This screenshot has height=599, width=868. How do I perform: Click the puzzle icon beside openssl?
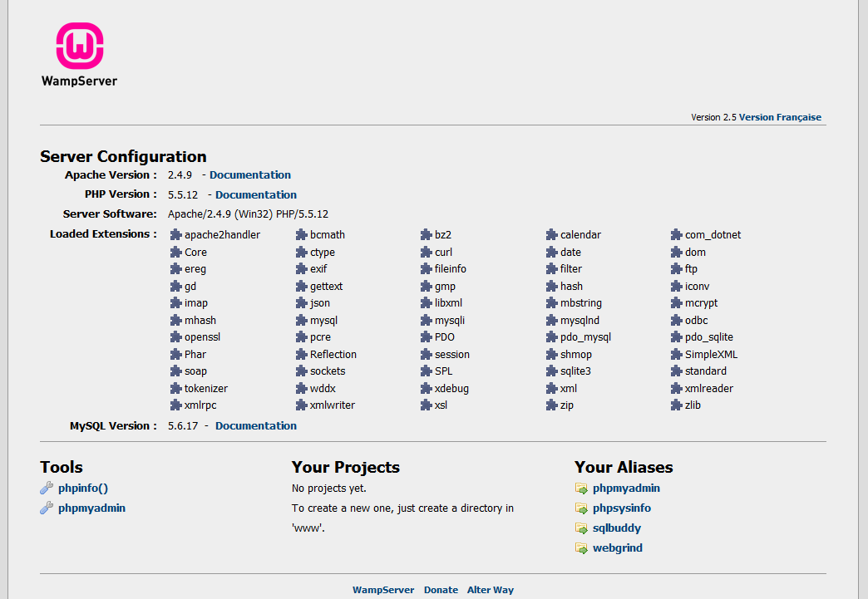point(176,336)
